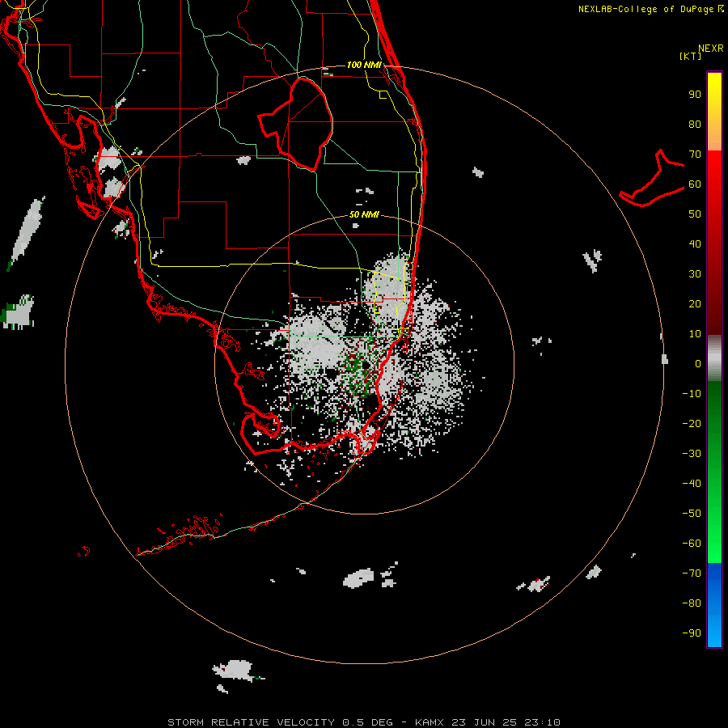This screenshot has height=728, width=728.
Task: Click the -10 scale value
Action: click(692, 394)
